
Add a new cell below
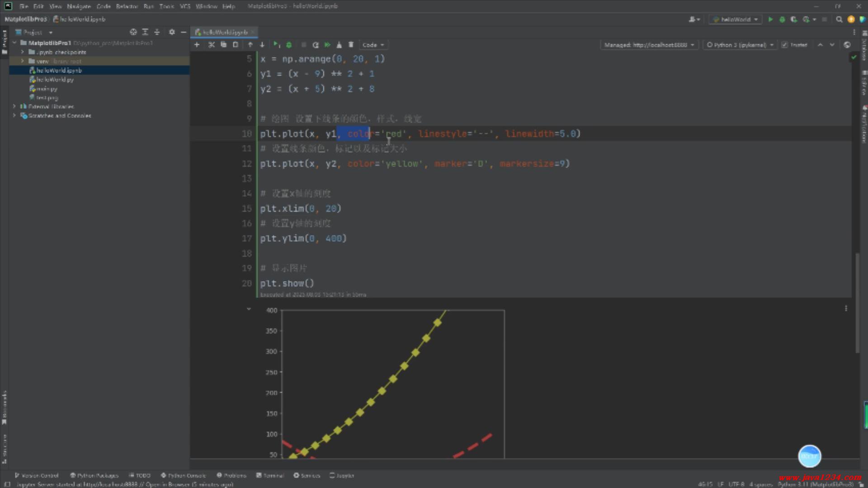pyautogui.click(x=197, y=45)
